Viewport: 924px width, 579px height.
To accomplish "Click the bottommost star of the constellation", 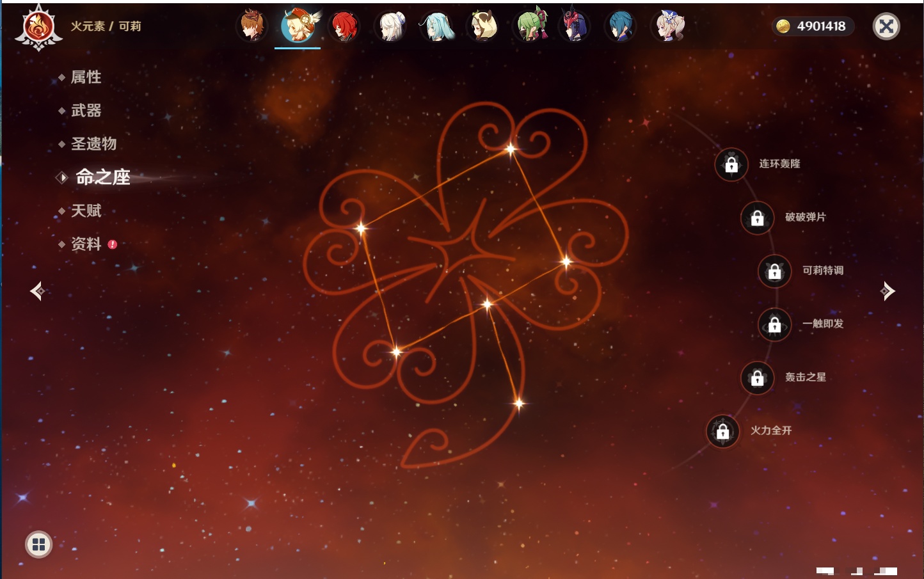I will [519, 403].
